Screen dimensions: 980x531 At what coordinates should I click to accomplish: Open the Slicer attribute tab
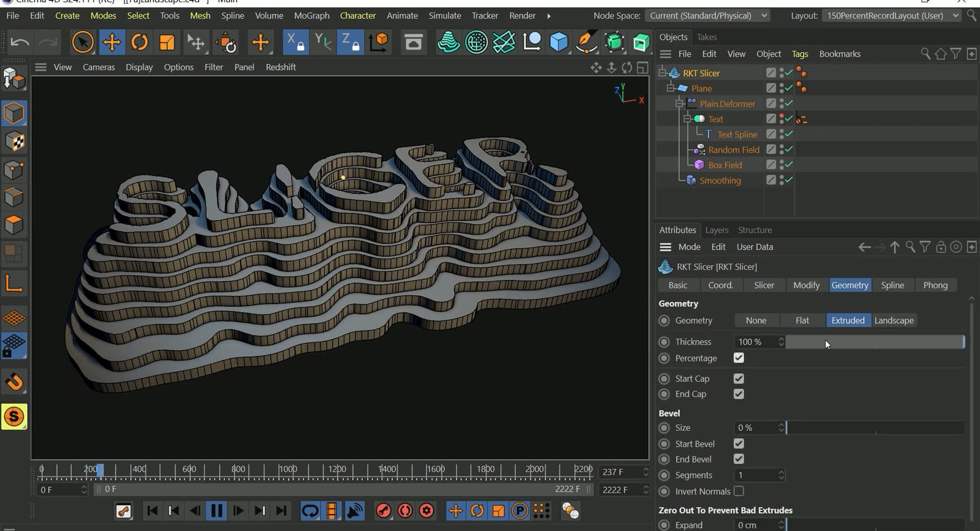click(764, 285)
